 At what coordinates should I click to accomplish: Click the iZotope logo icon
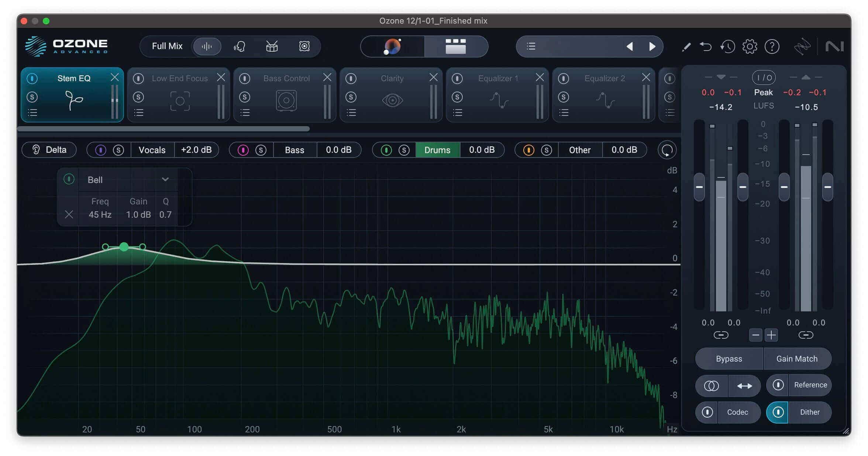pyautogui.click(x=802, y=46)
